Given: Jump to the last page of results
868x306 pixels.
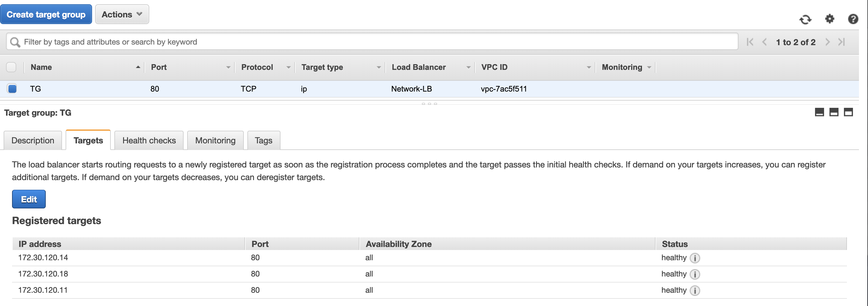Looking at the screenshot, I should point(842,42).
